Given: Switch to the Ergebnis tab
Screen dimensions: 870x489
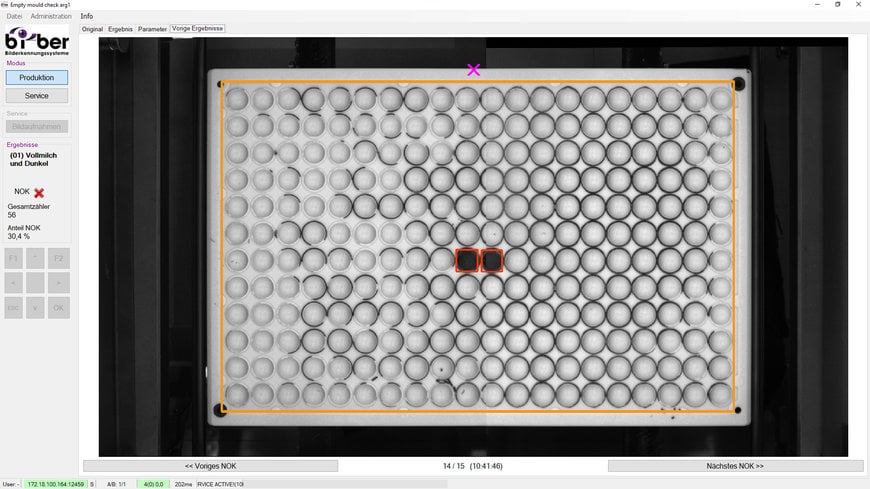Looking at the screenshot, I should click(x=120, y=29).
